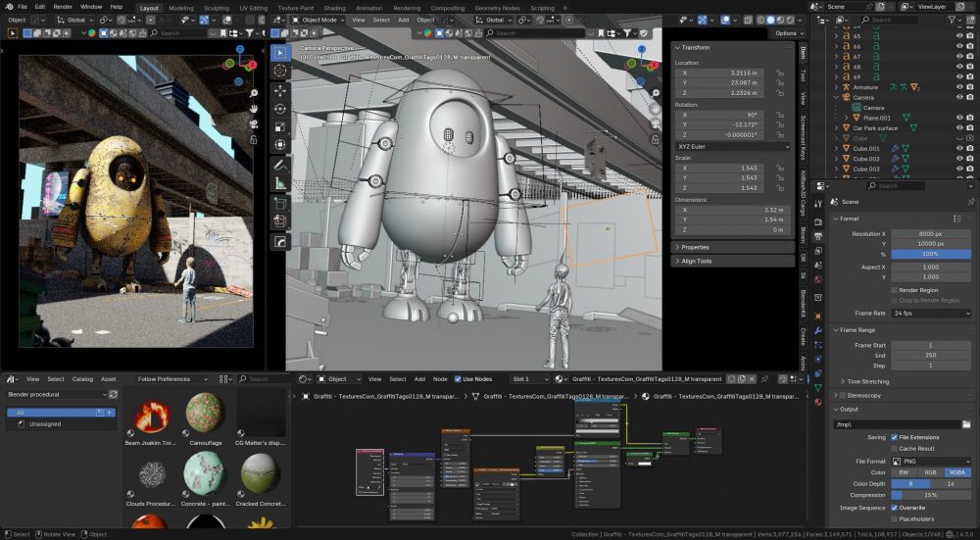Open the Render menu
Image resolution: width=980 pixels, height=540 pixels.
point(63,7)
